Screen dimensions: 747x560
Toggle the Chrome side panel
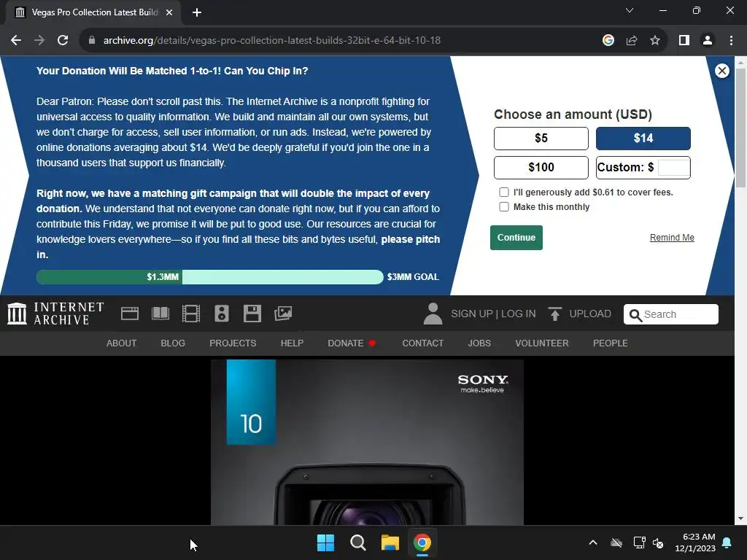(684, 41)
